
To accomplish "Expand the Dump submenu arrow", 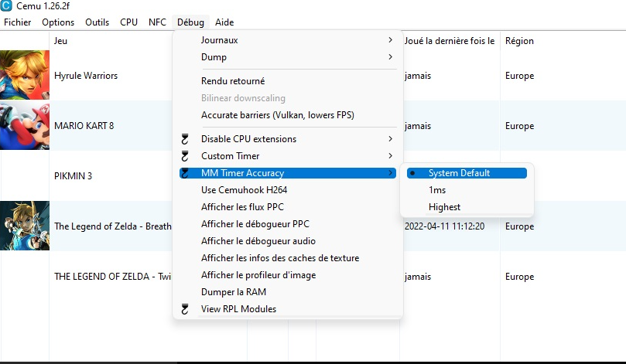I will (x=390, y=57).
